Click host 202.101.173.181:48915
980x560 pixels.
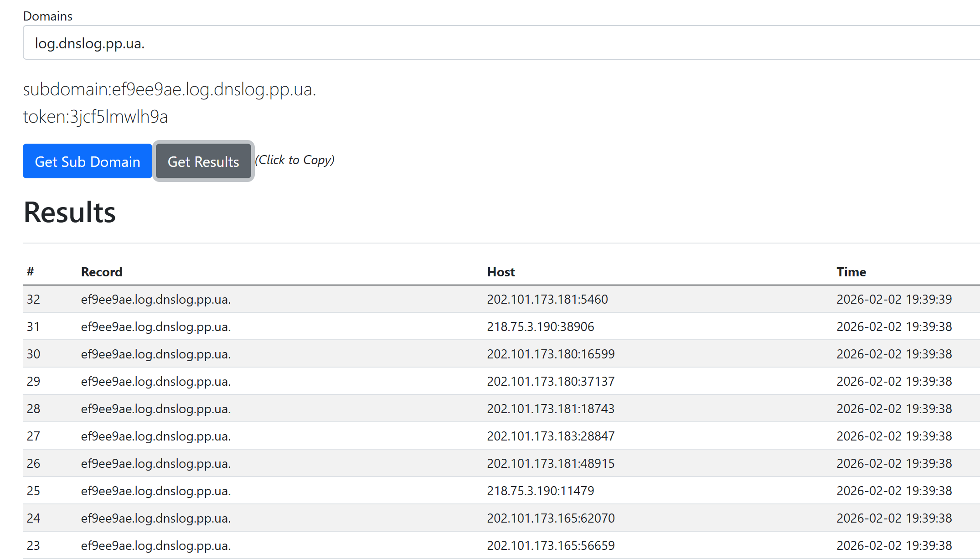pos(550,463)
